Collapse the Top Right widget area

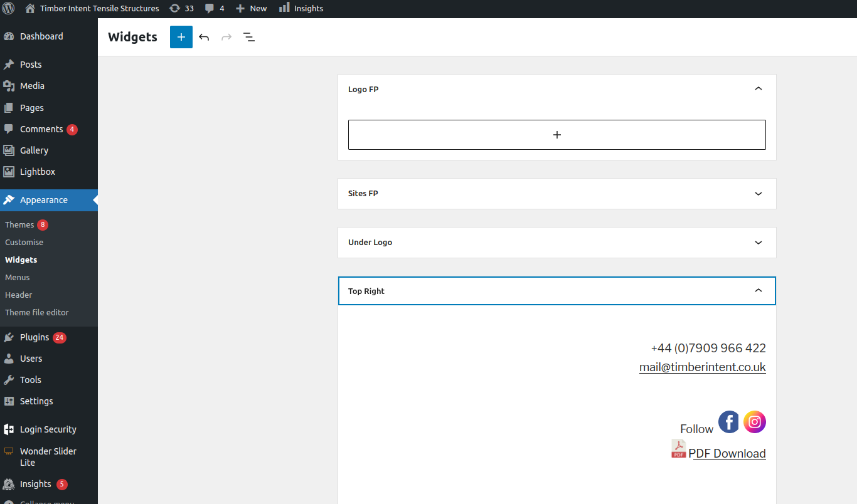point(759,291)
